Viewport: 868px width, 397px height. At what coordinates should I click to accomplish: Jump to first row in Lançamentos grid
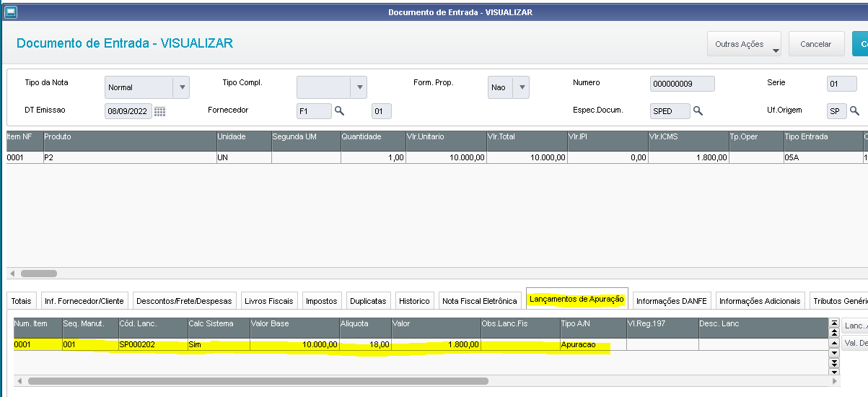835,323
